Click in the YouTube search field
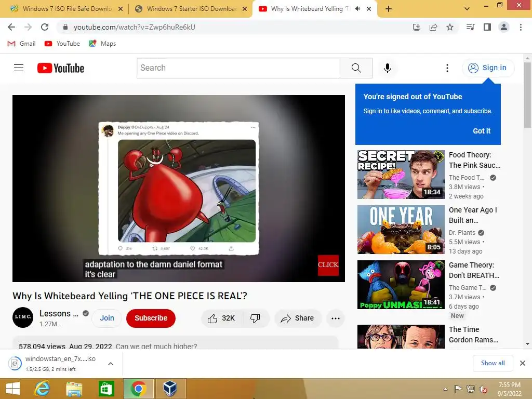 (x=238, y=68)
